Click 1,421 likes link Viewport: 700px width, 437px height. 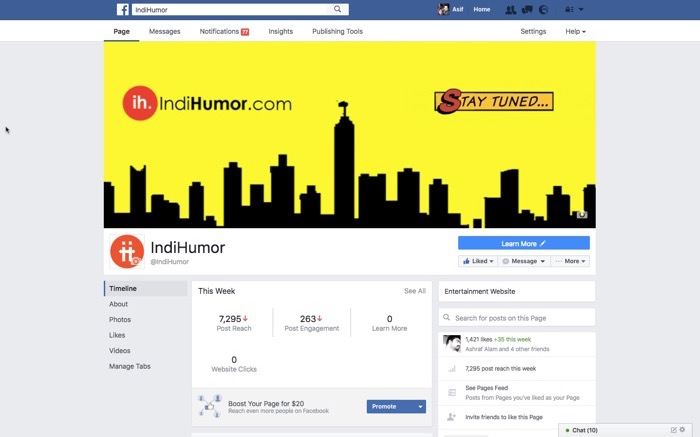pos(479,339)
